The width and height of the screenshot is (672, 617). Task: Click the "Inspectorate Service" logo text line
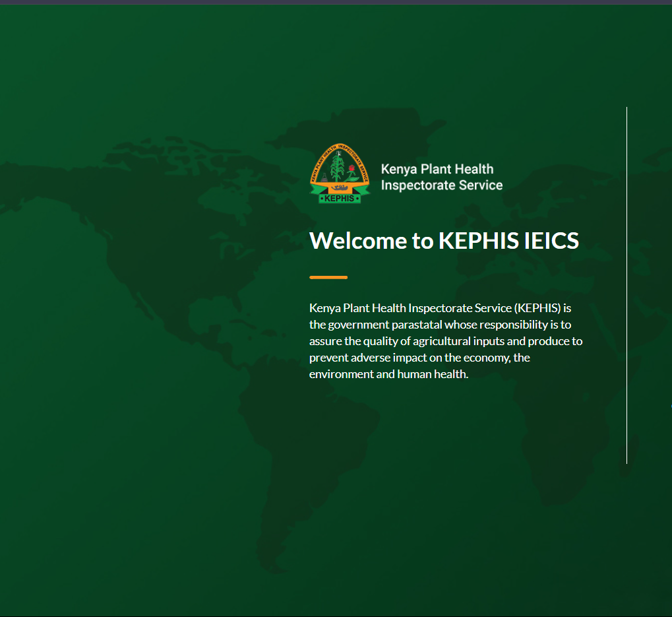pyautogui.click(x=441, y=185)
